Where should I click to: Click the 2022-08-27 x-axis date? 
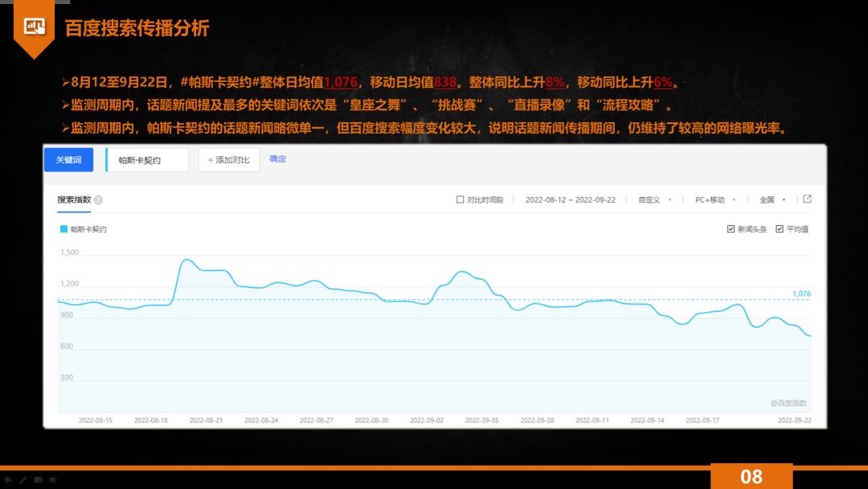[316, 421]
